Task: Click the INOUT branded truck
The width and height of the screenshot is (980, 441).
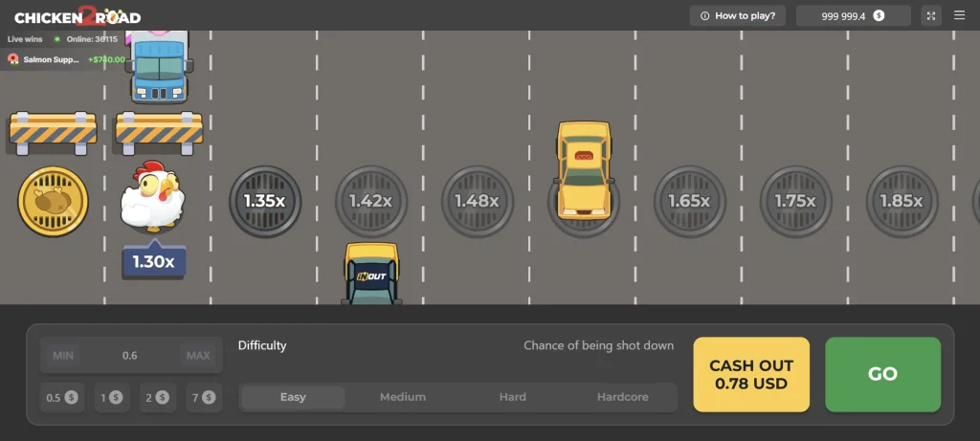Action: pos(371,274)
